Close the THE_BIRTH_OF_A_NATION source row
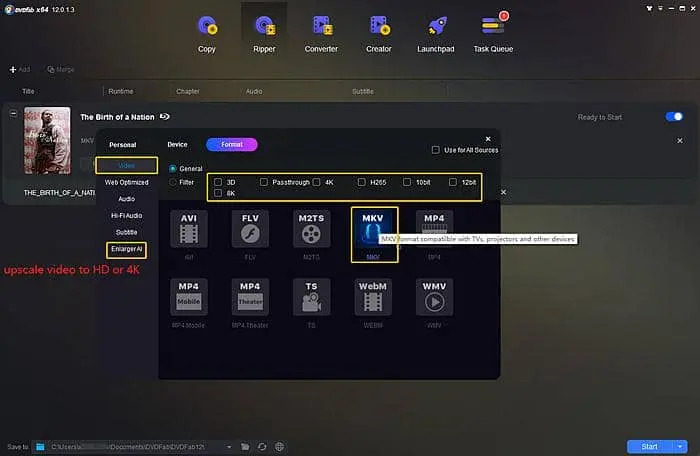Viewport: 700px width, 456px height. (x=503, y=192)
